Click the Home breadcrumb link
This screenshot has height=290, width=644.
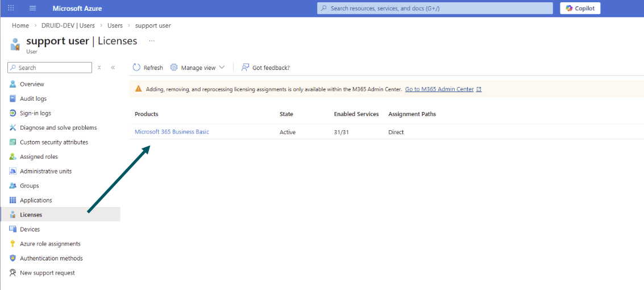coord(20,26)
